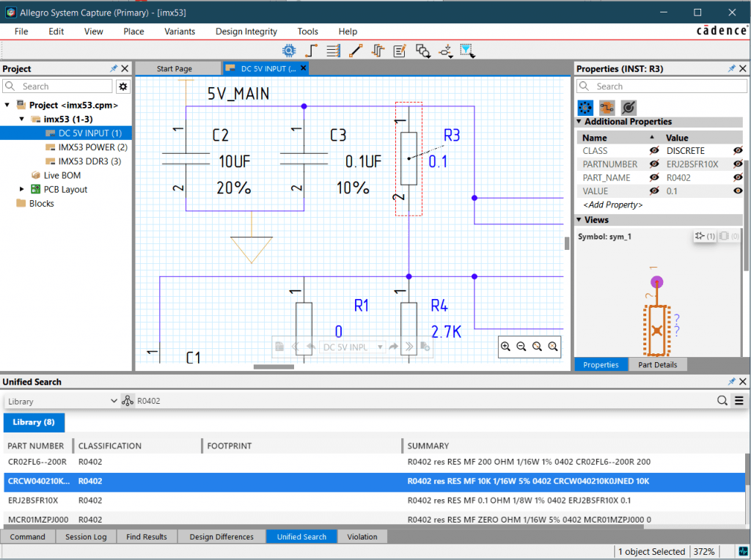Open the Session Log panel

[86, 537]
